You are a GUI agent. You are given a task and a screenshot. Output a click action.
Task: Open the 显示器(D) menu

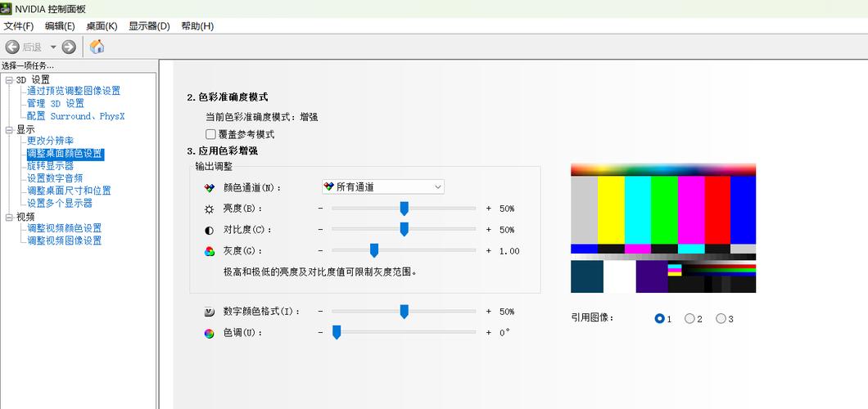click(149, 26)
